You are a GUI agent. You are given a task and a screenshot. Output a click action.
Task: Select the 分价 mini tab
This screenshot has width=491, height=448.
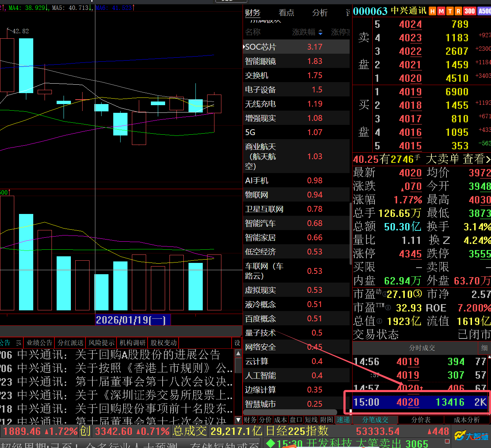pyautogui.click(x=266, y=420)
